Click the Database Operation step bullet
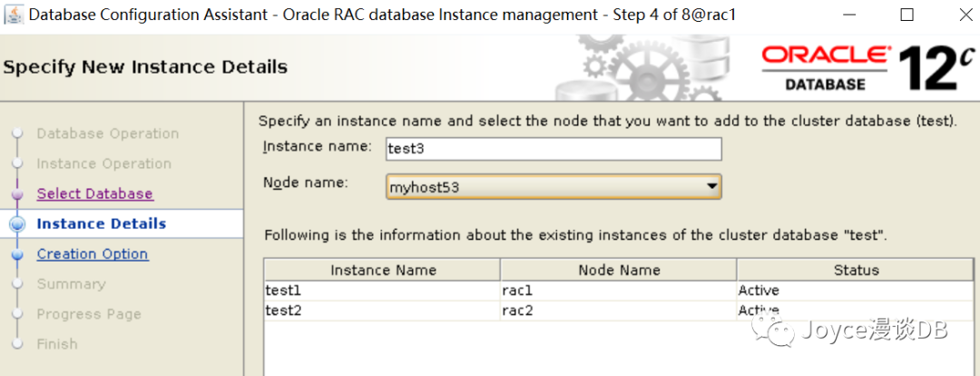This screenshot has height=376, width=980. tap(16, 134)
